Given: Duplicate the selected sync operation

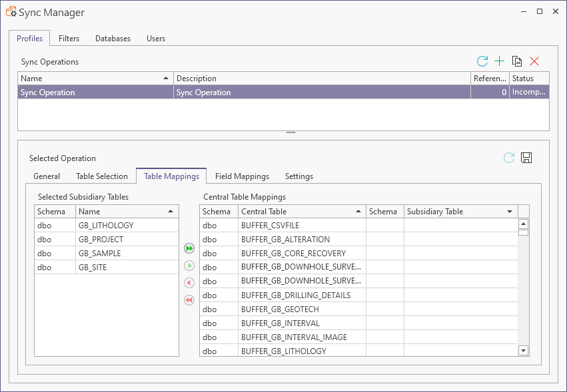Looking at the screenshot, I should pyautogui.click(x=517, y=61).
